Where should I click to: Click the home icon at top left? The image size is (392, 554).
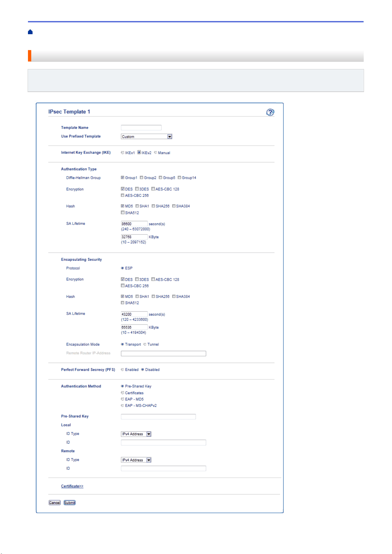tap(30, 32)
